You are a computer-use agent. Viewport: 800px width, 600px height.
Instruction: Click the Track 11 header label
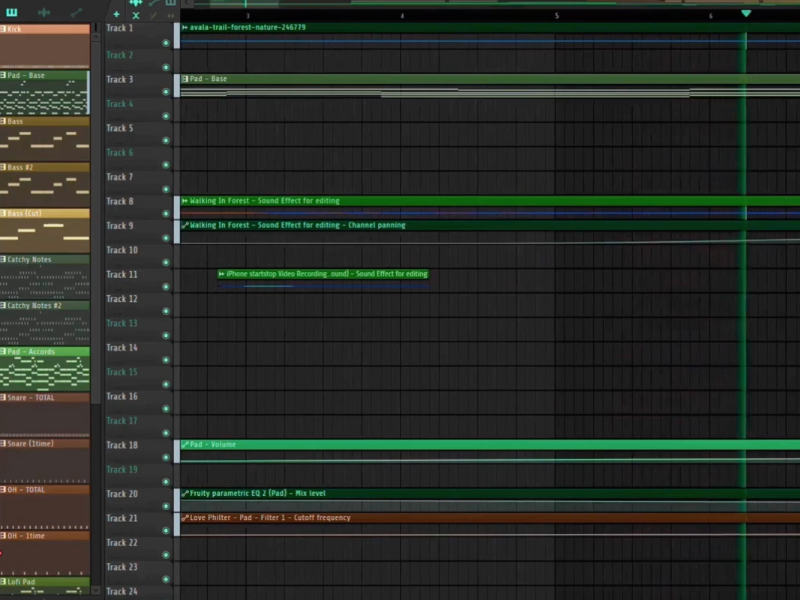tap(122, 274)
